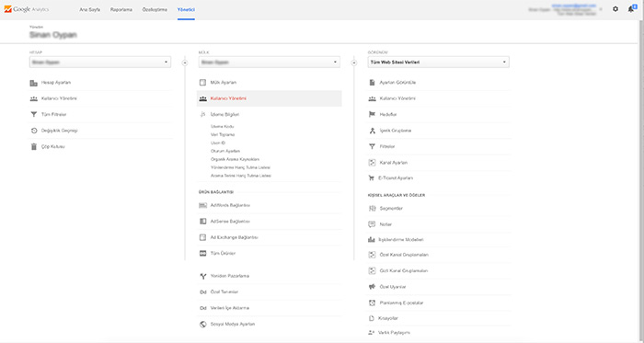Screen dimensions: 644x343
Task: Open the Verileri İçe Aktarma link
Action: (x=230, y=308)
